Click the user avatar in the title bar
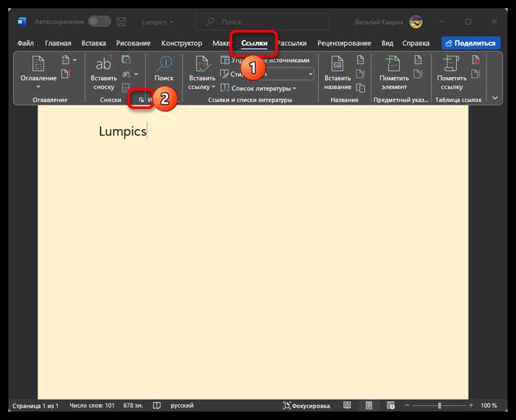516x420 pixels. pyautogui.click(x=416, y=22)
